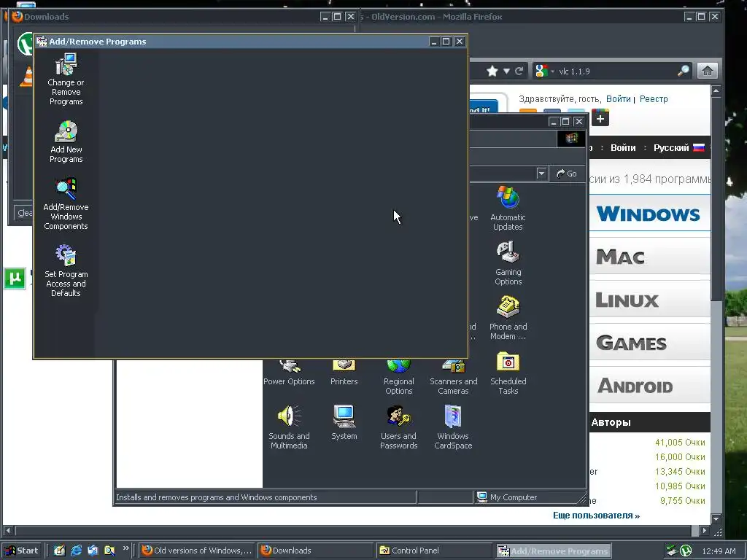
Task: Click Start button
Action: (x=22, y=551)
